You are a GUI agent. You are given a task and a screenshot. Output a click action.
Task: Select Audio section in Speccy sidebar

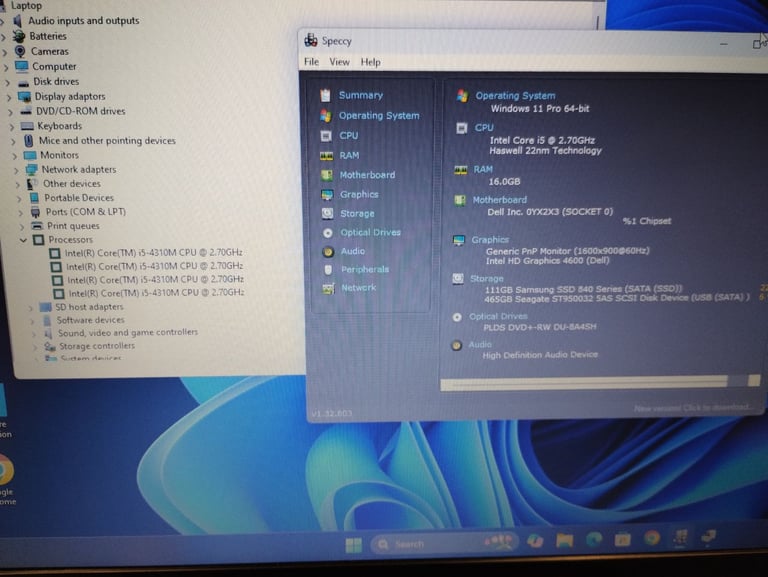click(x=353, y=251)
